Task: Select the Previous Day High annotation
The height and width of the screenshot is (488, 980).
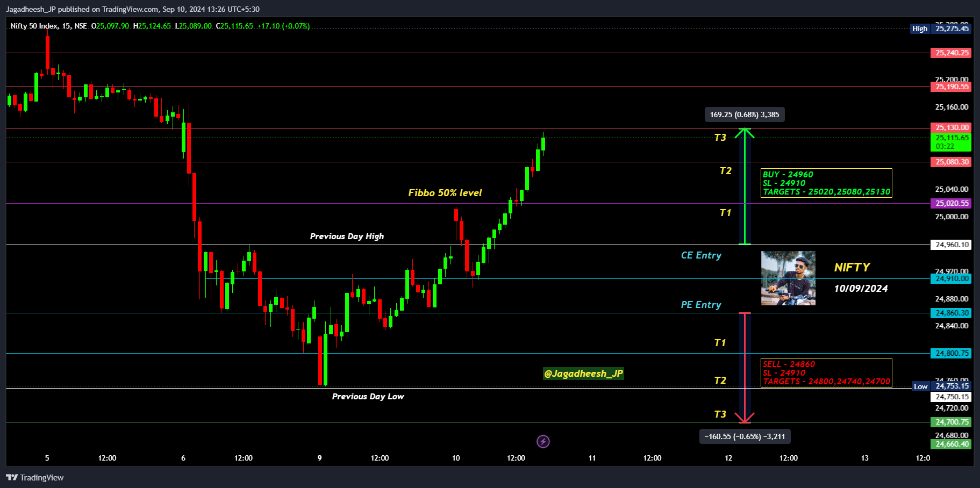Action: (x=347, y=236)
